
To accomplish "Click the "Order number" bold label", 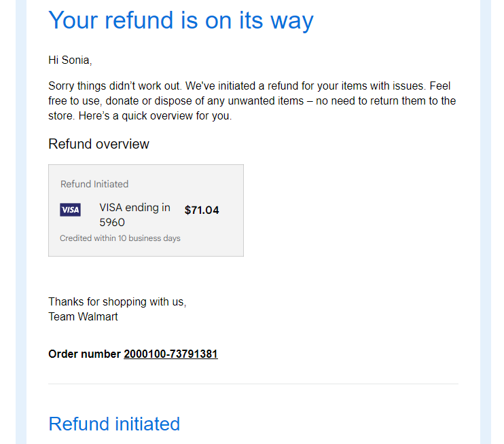I will 84,354.
